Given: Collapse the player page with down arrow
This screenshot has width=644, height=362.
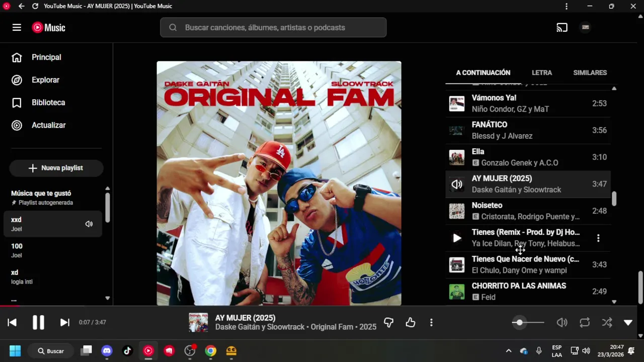Looking at the screenshot, I should point(628,322).
